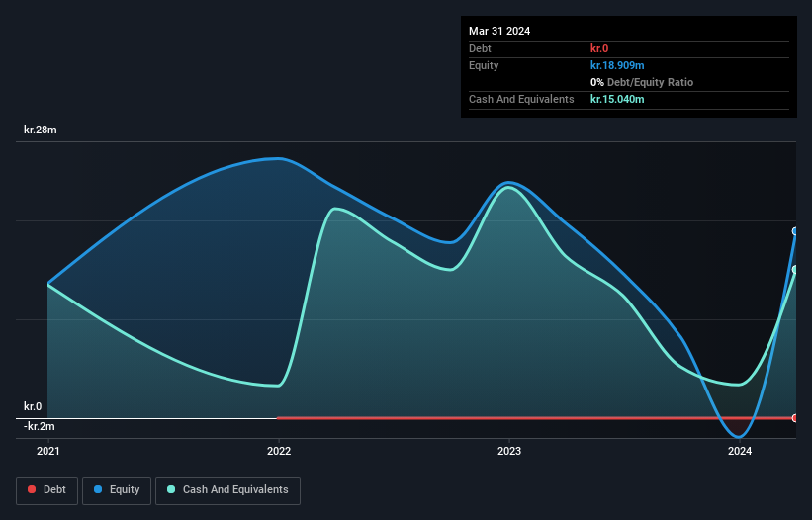Click the Cash And Equivalents tooltip row label
Viewport: 812px width, 520px height.
point(521,99)
